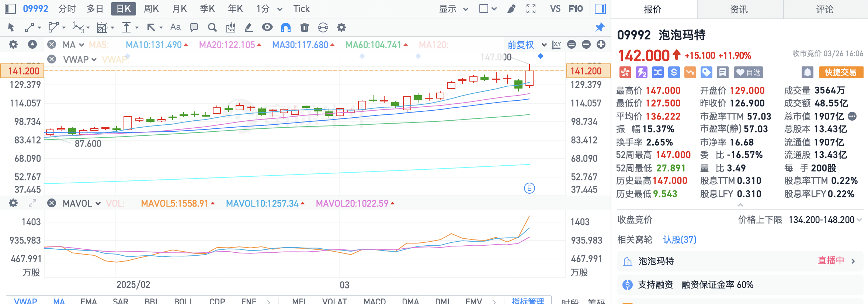This screenshot has height=304, width=868.
Task: Click MA20 pink moving average label
Action: (227, 45)
